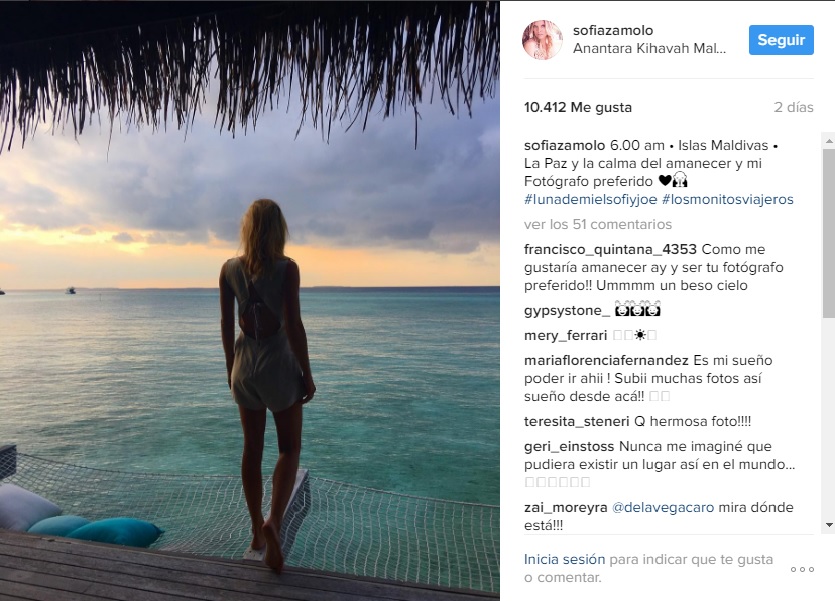Image resolution: width=835 pixels, height=601 pixels.
Task: Open the Anantara Kihavah location link
Action: (x=649, y=48)
